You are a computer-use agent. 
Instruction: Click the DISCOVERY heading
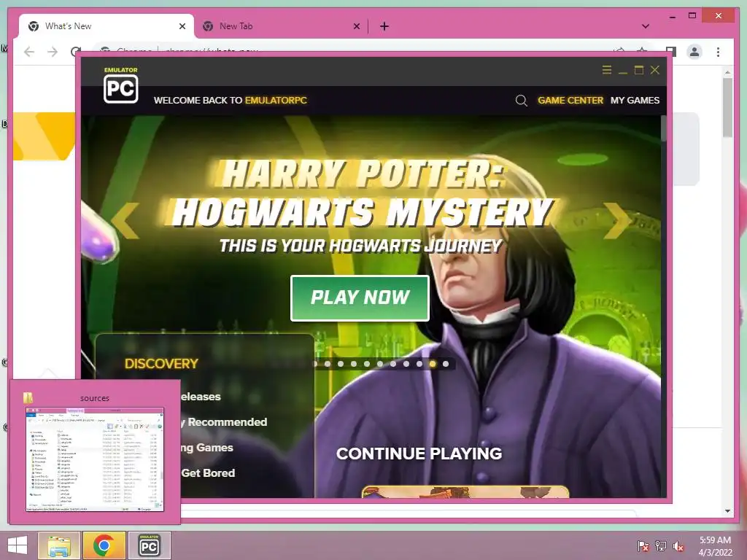tap(161, 364)
